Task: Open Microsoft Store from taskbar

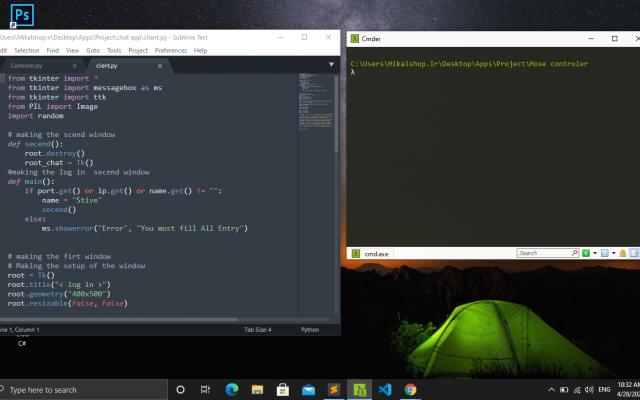Action: click(x=282, y=390)
